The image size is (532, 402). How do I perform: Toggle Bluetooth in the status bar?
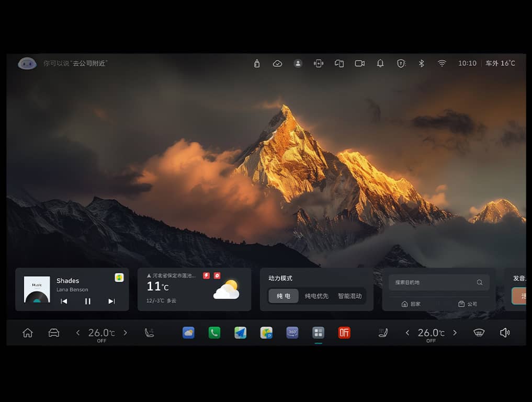421,63
